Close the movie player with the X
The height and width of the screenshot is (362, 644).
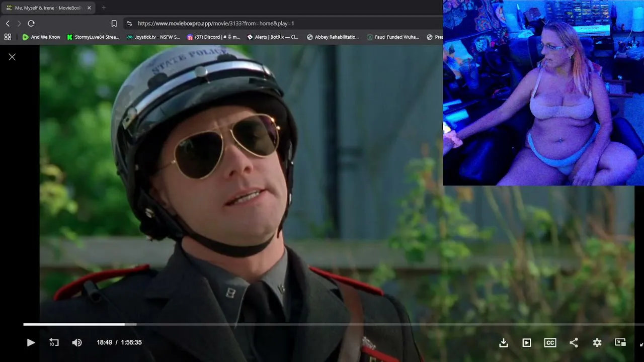tap(12, 57)
